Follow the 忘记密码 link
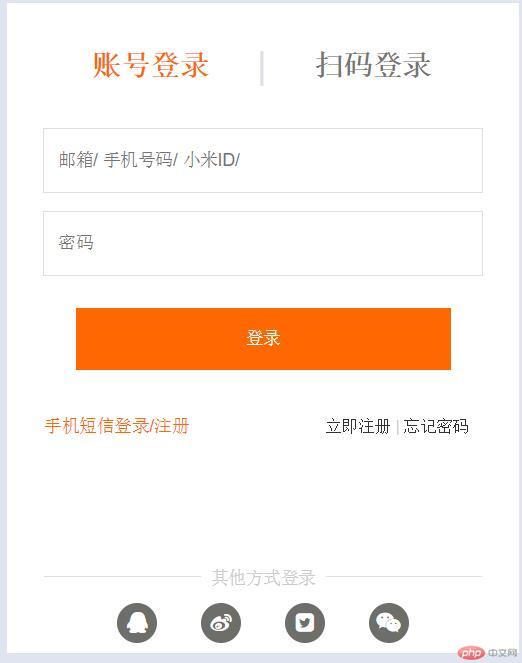 tap(436, 426)
